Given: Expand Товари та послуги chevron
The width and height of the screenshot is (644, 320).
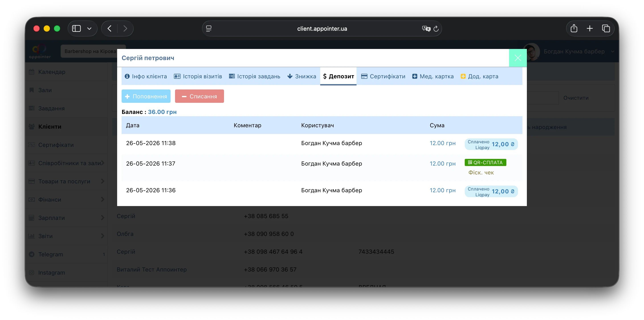Looking at the screenshot, I should tap(102, 181).
